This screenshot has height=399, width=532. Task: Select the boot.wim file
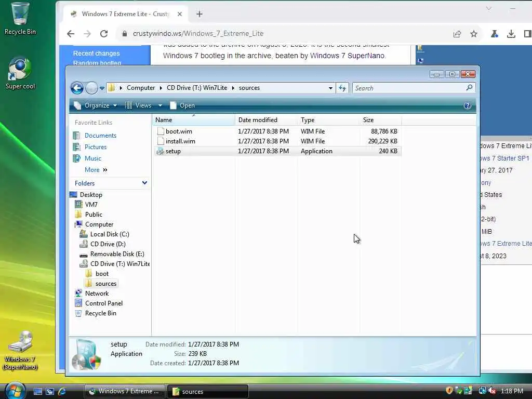277,131
